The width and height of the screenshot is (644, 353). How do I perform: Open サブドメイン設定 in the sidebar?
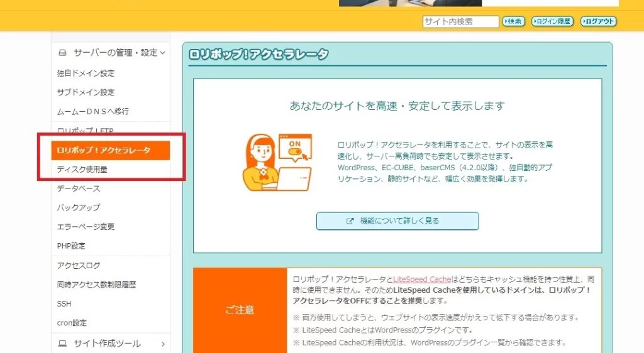pos(86,92)
